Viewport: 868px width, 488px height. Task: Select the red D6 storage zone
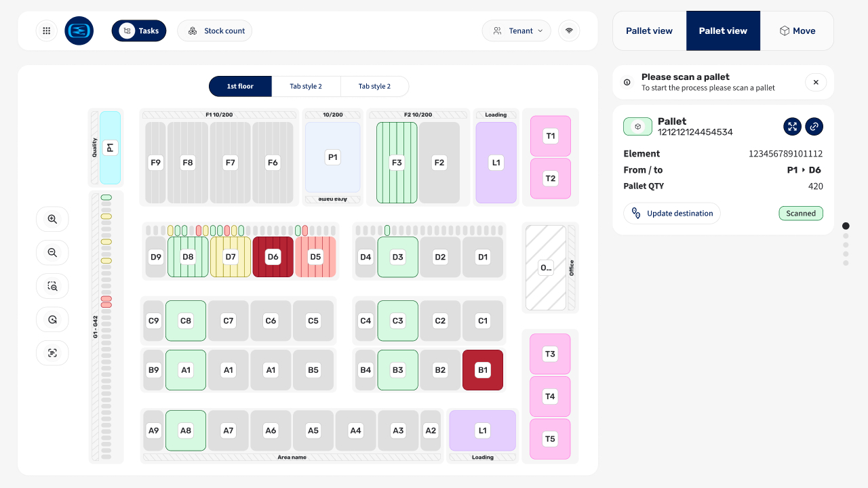point(273,257)
